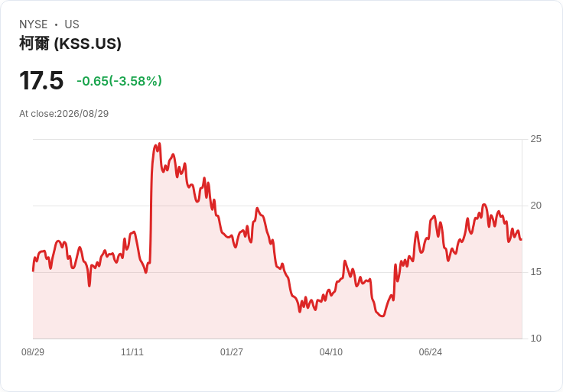Click the local peak near 20 after 01/27
The width and height of the screenshot is (563, 392).
tap(257, 209)
